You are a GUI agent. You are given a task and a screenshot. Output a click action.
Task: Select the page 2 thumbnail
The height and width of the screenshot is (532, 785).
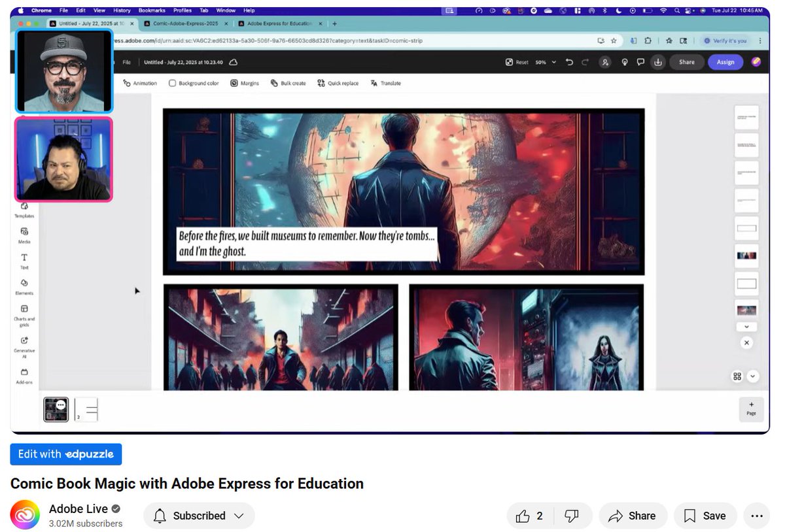(x=86, y=409)
